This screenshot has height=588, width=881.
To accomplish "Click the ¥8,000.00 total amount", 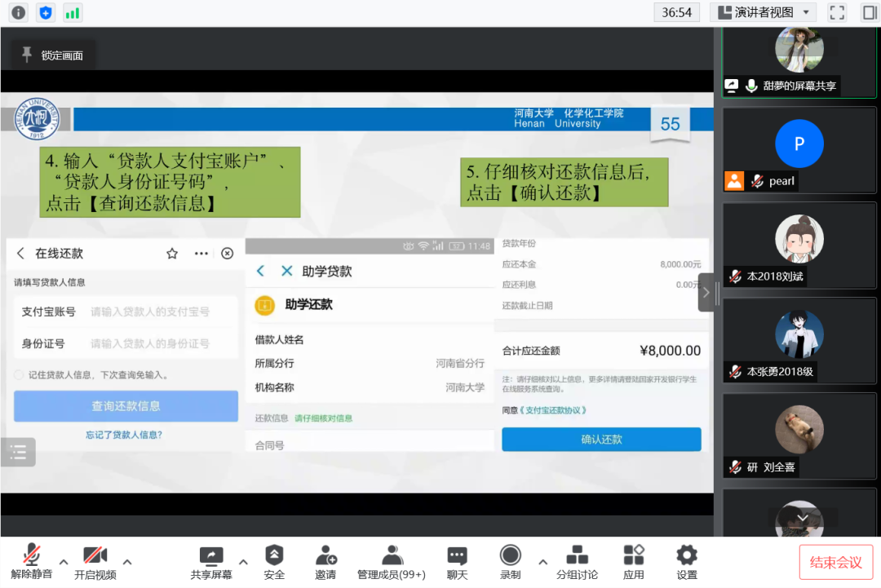I will click(x=671, y=351).
